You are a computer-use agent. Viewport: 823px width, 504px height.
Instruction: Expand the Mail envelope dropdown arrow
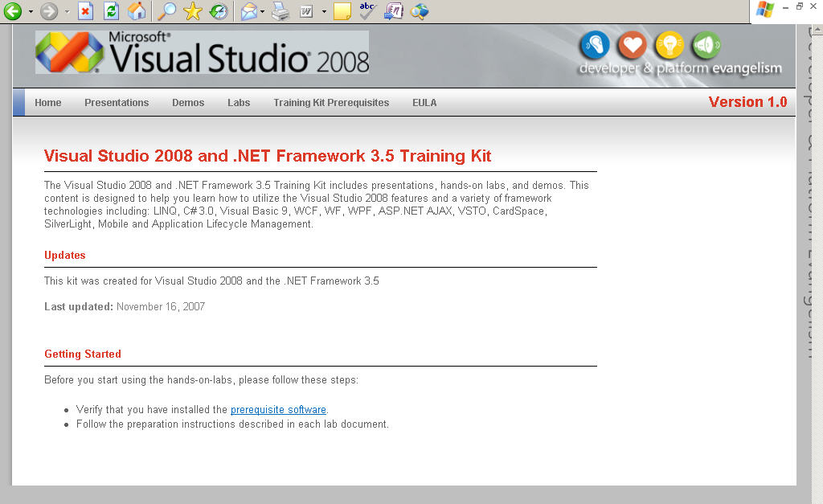click(262, 12)
